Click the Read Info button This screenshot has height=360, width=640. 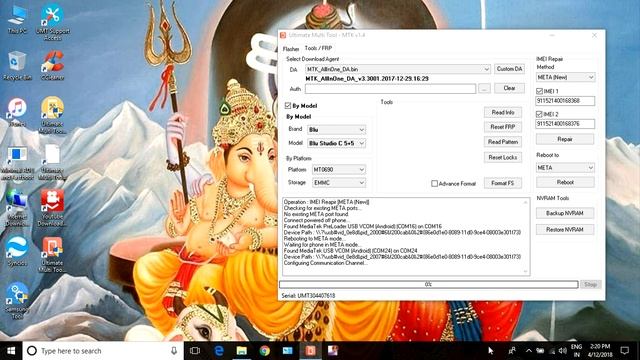coord(503,112)
